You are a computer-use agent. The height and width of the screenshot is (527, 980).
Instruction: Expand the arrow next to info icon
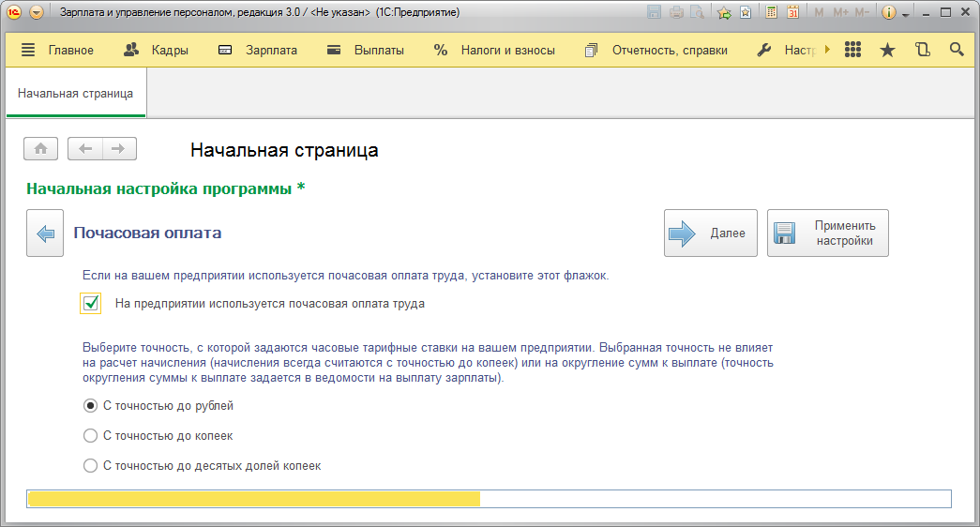click(x=906, y=14)
